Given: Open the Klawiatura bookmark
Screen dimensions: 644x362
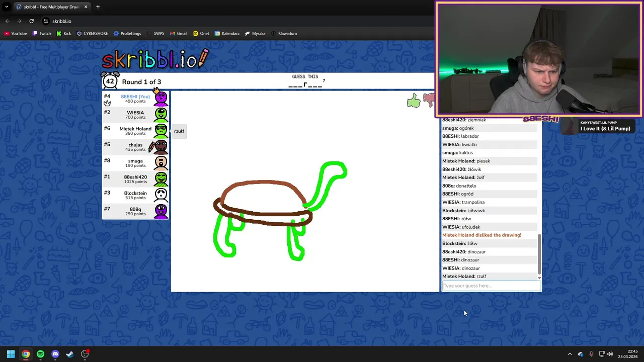Looking at the screenshot, I should 284,34.
